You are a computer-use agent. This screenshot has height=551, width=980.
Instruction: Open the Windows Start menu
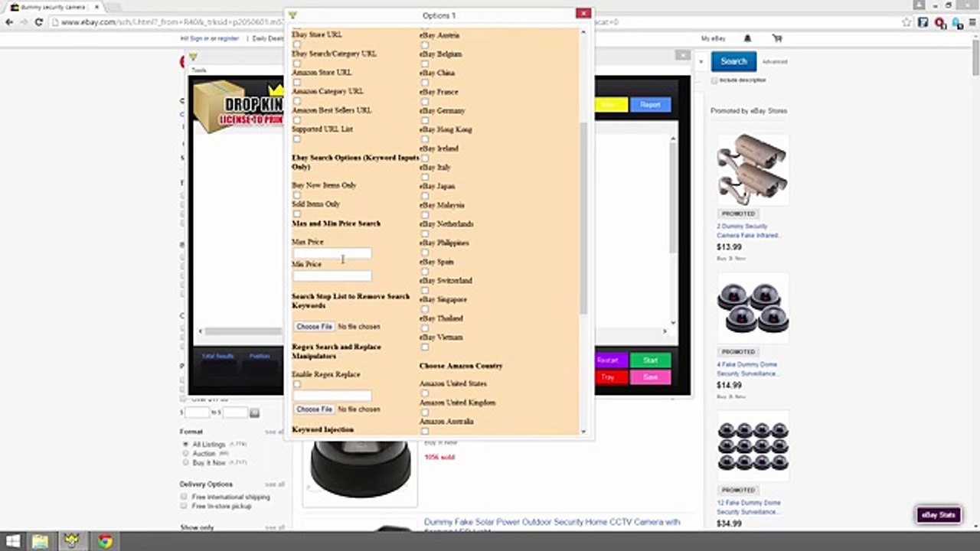click(x=13, y=542)
